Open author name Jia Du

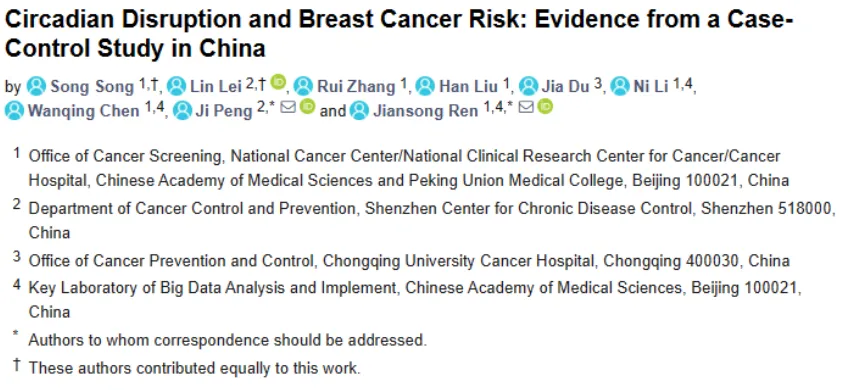(x=565, y=87)
